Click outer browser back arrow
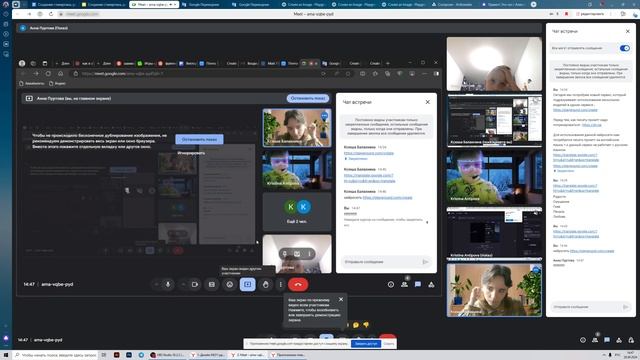Screen dimensions: 640x360 tap(18, 14)
